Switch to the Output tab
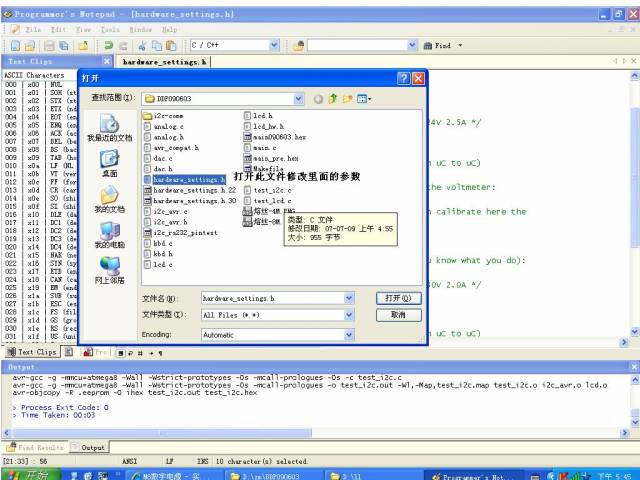The image size is (640, 480). click(x=92, y=447)
